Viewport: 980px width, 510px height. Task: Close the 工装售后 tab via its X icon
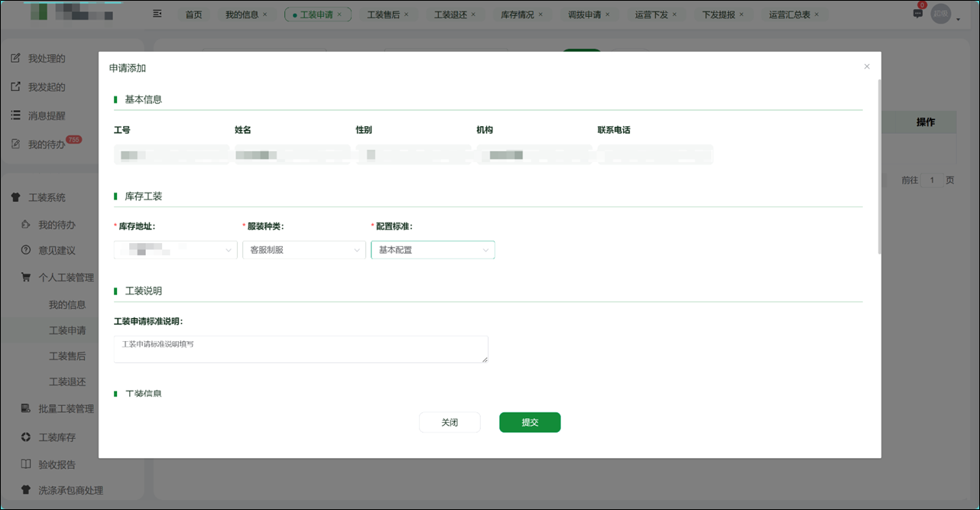406,15
